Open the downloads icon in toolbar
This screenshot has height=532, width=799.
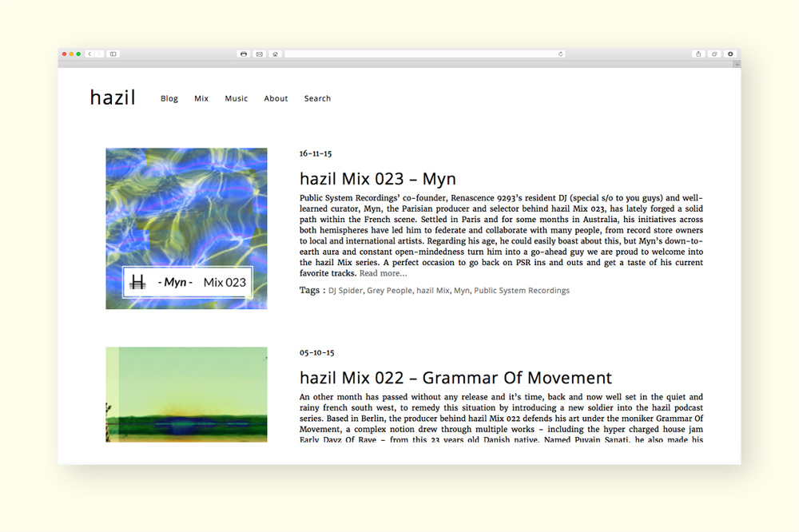click(730, 54)
